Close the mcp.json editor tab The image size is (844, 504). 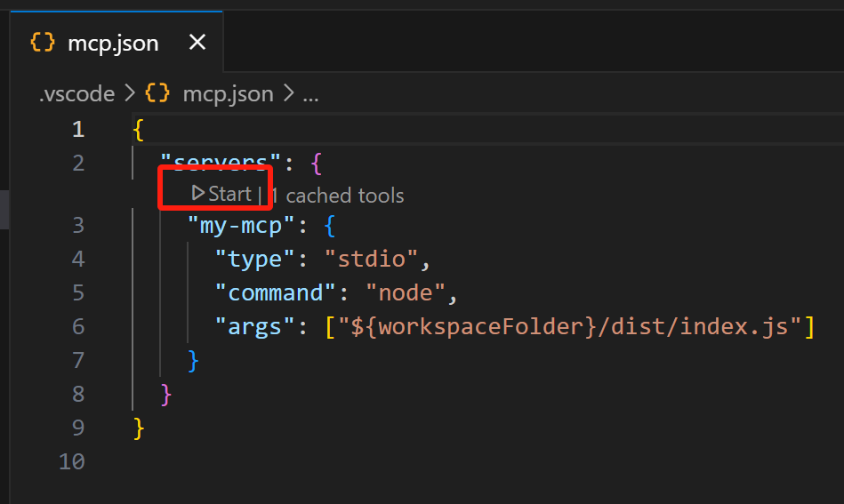[197, 43]
